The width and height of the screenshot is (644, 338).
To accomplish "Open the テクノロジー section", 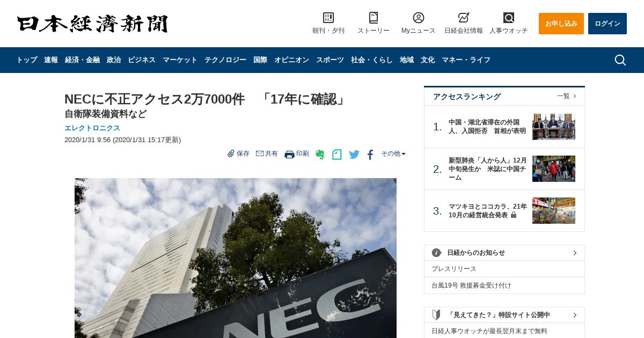I will 225,60.
